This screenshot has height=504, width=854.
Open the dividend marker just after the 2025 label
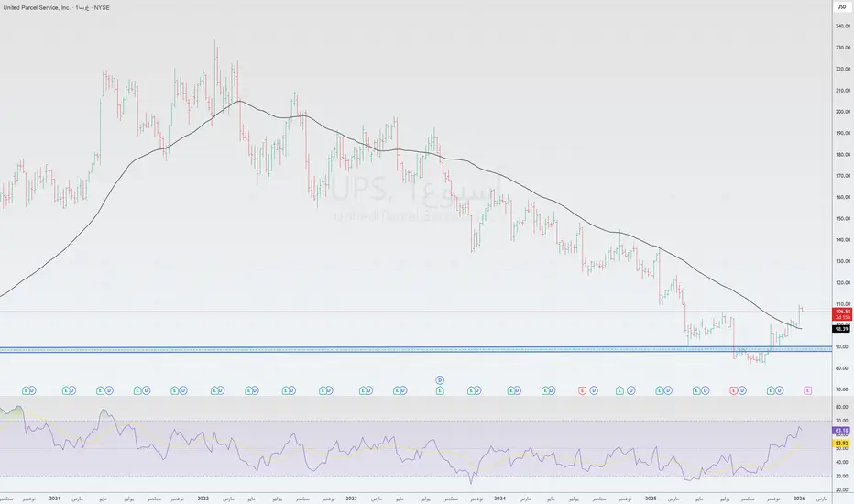[x=668, y=390]
